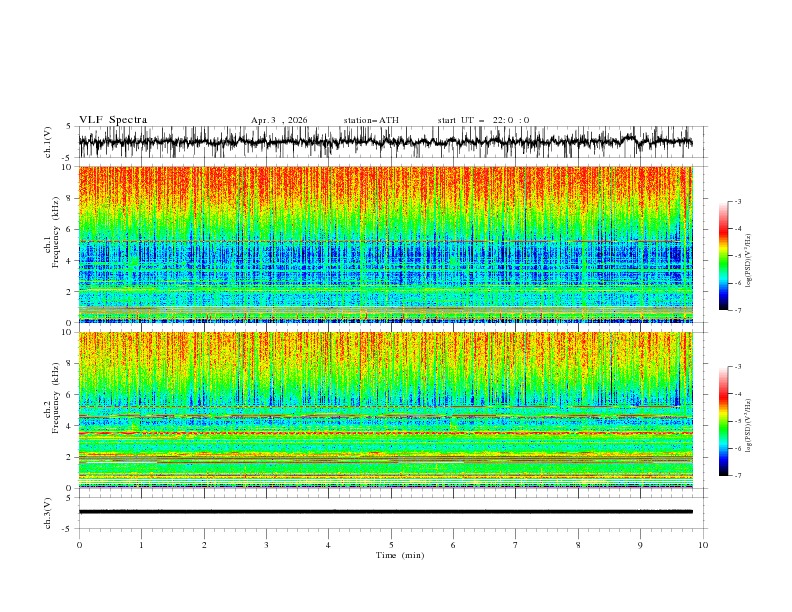
Task: Select the date label "Apr.3 , 2026"
Action: tap(279, 120)
